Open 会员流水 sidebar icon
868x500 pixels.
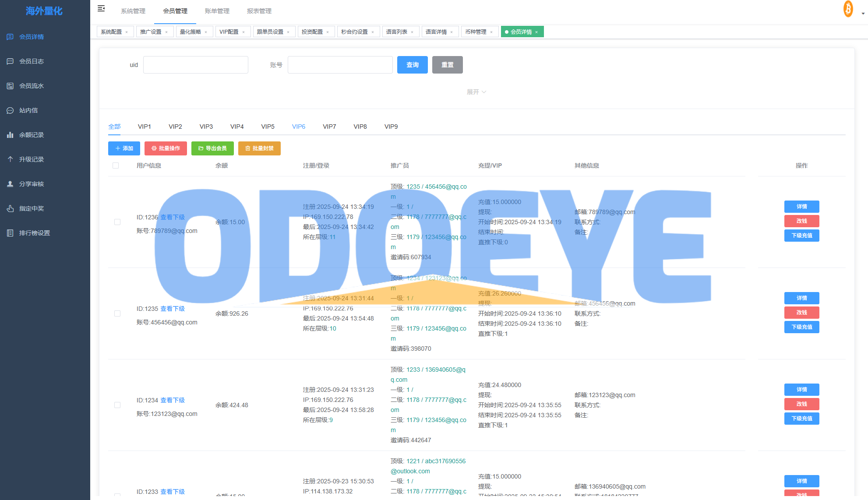(10, 86)
